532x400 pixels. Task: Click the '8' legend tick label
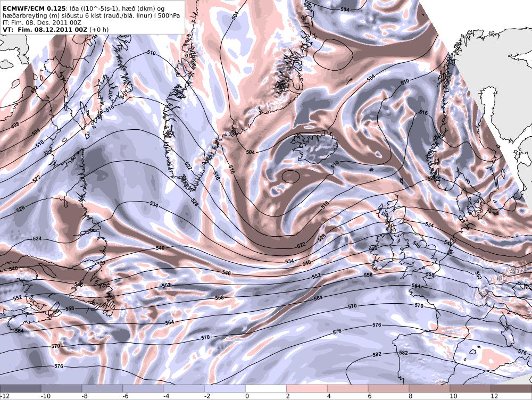click(x=411, y=396)
